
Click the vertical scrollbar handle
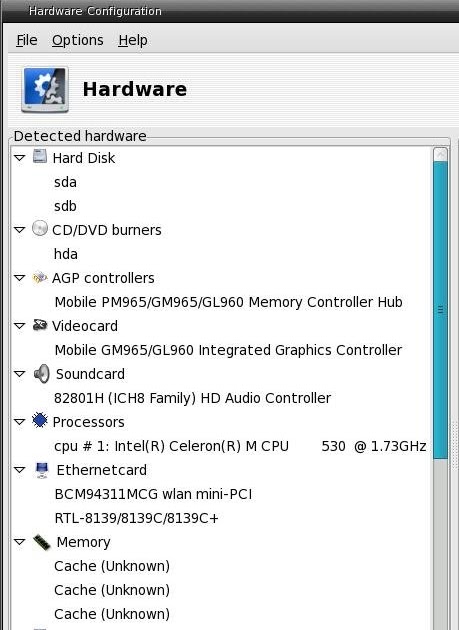pyautogui.click(x=441, y=310)
